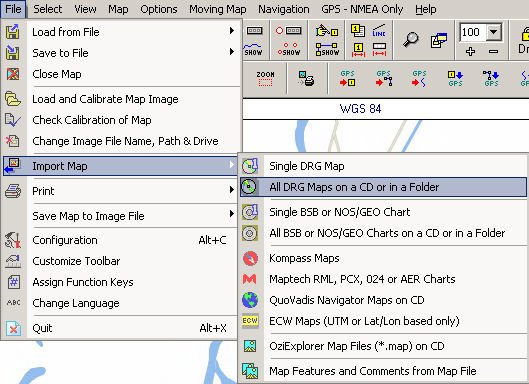Open the Map menu
529x384 pixels.
click(118, 9)
